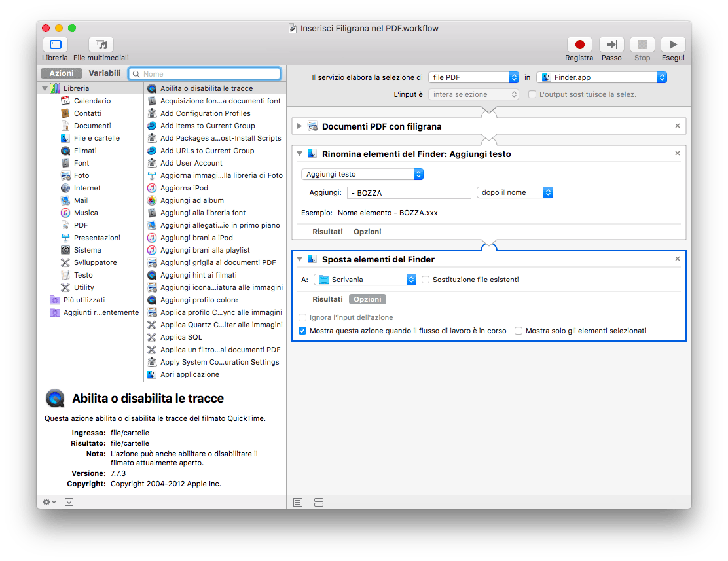728x561 pixels.
Task: Click the Nome search field
Action: pos(205,74)
